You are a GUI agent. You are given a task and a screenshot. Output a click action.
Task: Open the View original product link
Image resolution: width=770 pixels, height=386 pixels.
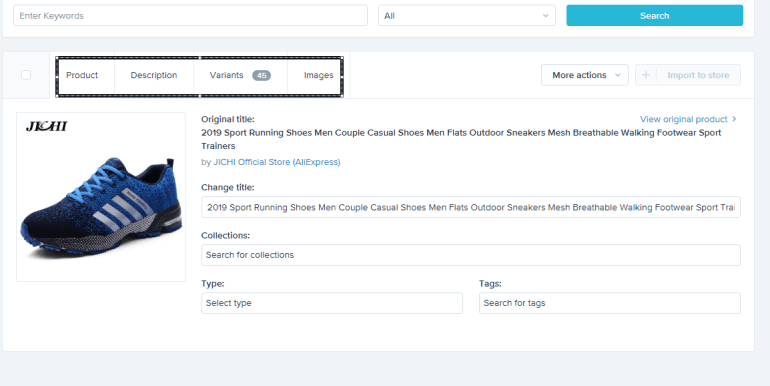point(684,119)
